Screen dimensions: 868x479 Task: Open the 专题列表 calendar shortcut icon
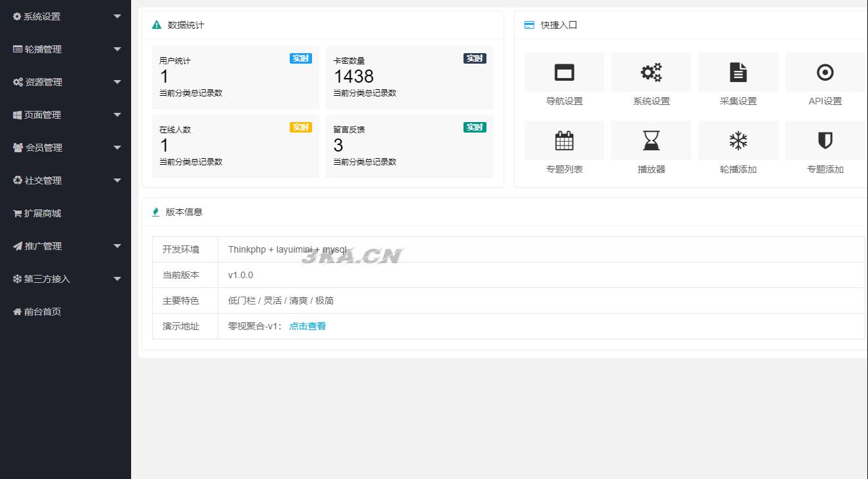point(564,140)
